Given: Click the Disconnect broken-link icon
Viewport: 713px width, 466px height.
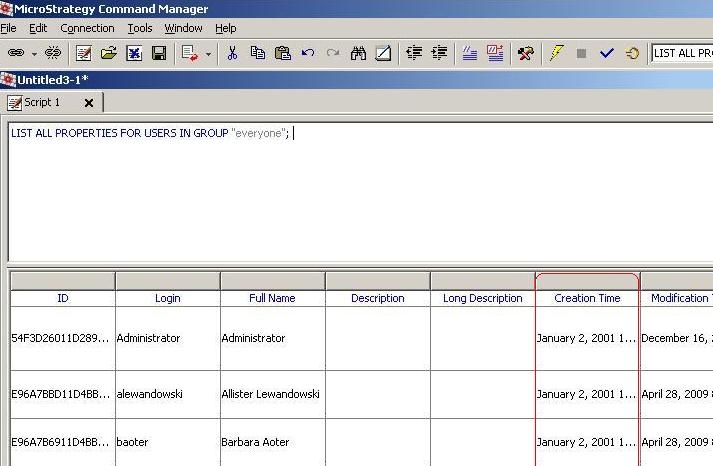Looking at the screenshot, I should [53, 53].
